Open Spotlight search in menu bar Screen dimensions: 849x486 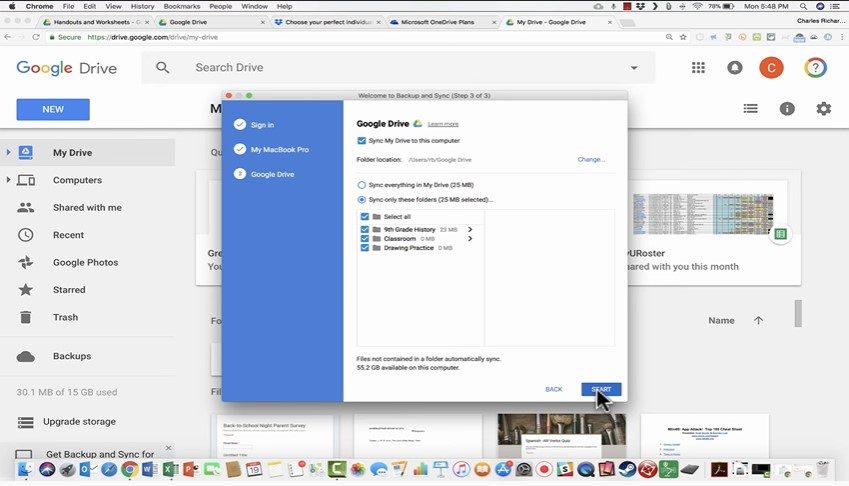pyautogui.click(x=804, y=6)
